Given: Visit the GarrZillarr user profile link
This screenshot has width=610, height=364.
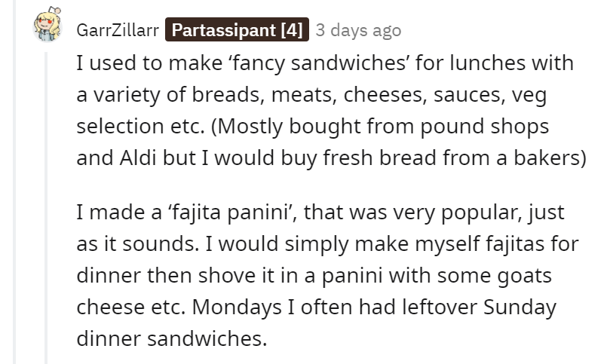Looking at the screenshot, I should [x=118, y=30].
